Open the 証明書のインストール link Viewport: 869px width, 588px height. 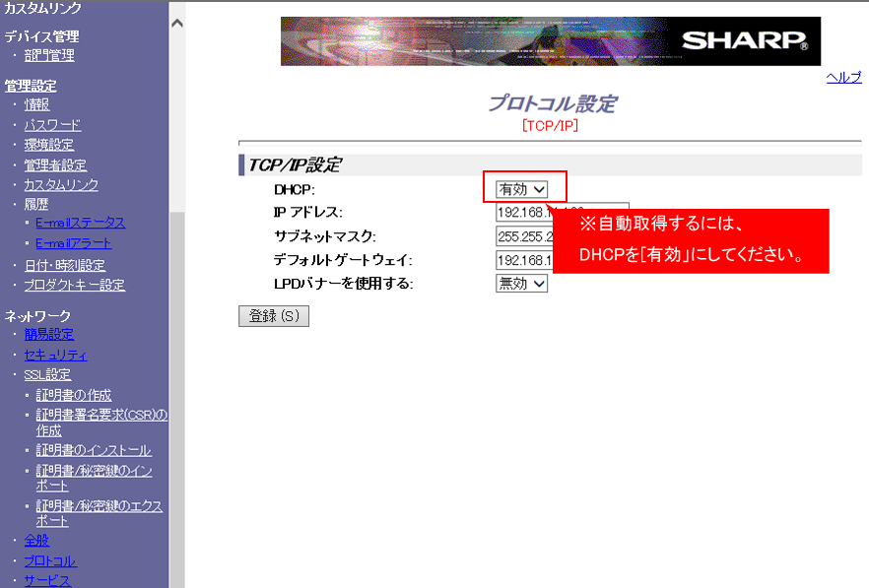coord(94,450)
